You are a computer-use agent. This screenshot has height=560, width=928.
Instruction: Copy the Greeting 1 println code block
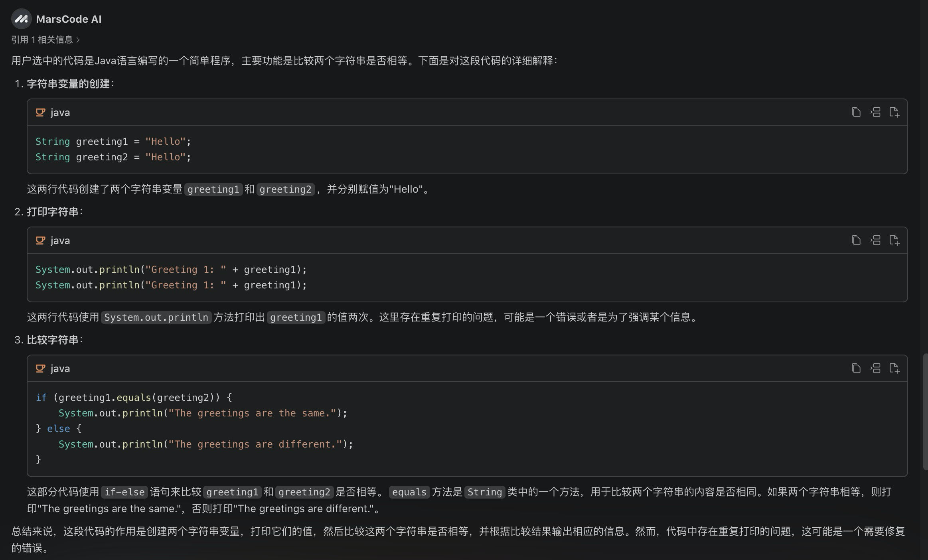[x=856, y=241]
